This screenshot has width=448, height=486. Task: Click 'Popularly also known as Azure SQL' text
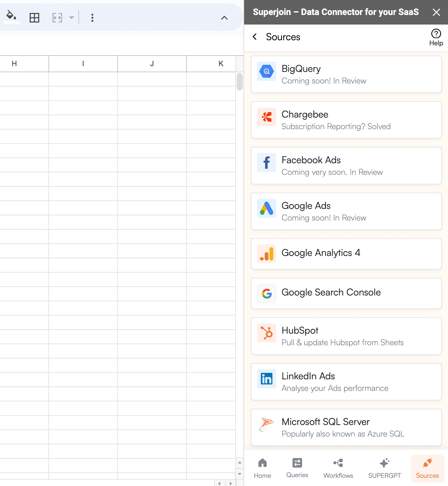point(343,434)
